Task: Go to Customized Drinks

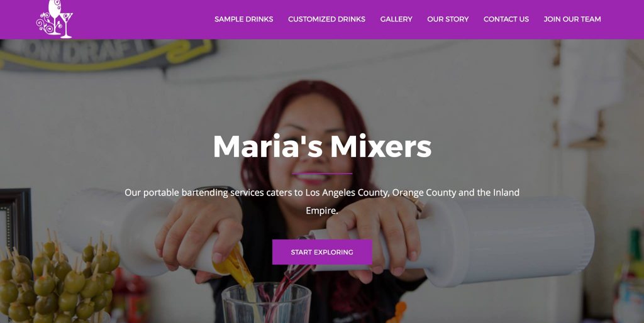Action: click(326, 19)
